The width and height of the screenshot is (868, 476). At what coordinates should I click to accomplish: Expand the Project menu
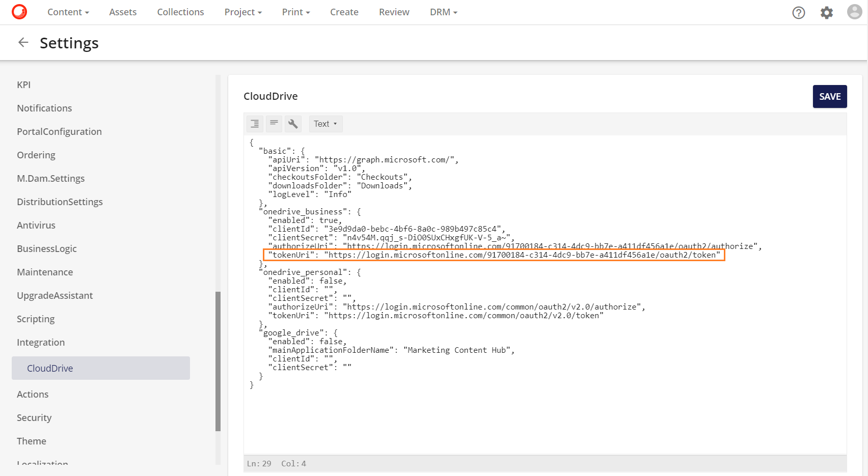(x=243, y=12)
